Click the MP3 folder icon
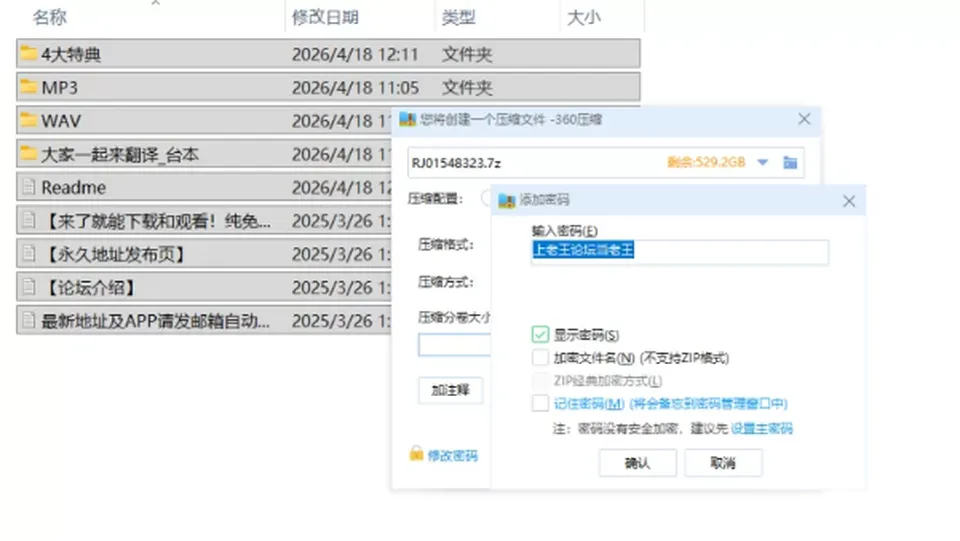The height and width of the screenshot is (541, 960). (x=28, y=86)
